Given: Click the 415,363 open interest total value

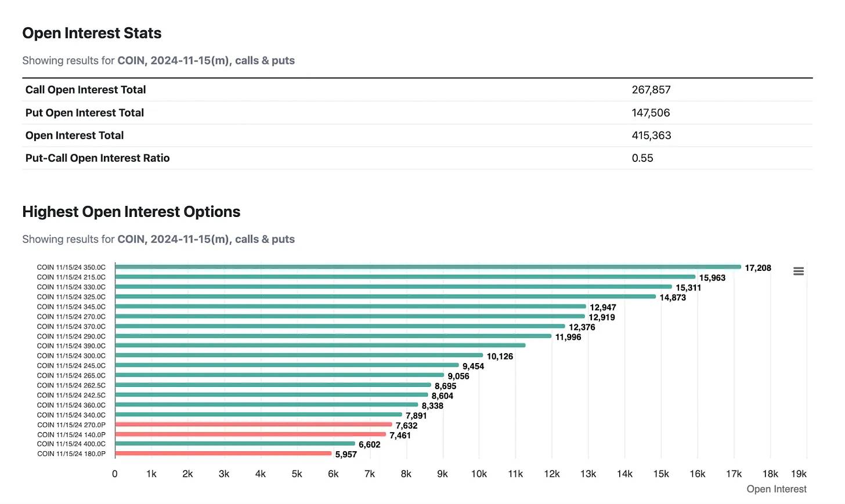Looking at the screenshot, I should [x=651, y=135].
